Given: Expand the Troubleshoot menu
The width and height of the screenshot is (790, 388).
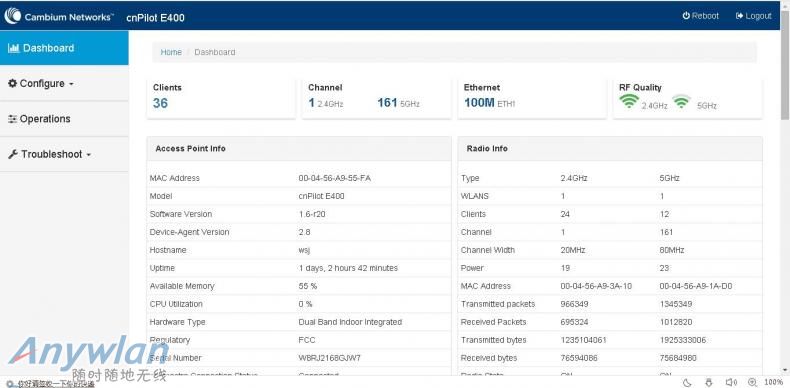Looking at the screenshot, I should tap(64, 154).
